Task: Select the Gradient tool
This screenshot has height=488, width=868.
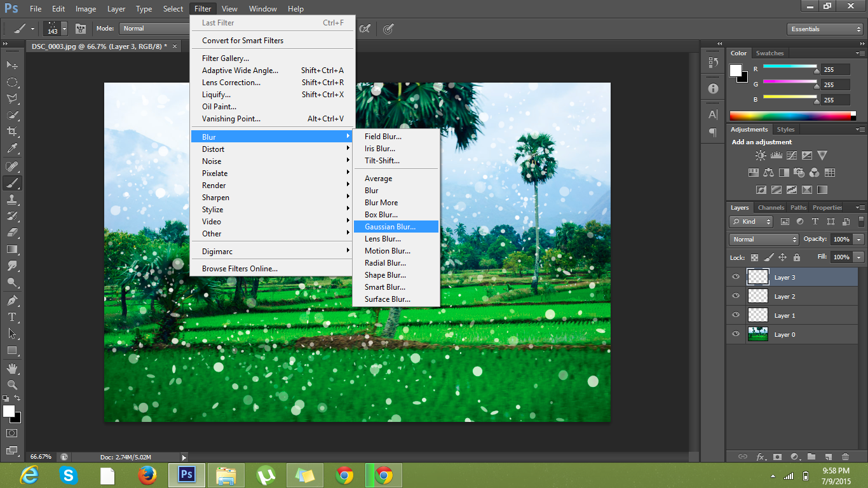Action: click(x=11, y=249)
